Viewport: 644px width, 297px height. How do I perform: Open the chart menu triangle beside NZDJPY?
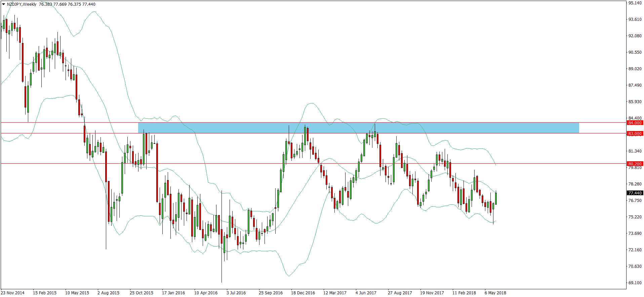(x=3, y=4)
